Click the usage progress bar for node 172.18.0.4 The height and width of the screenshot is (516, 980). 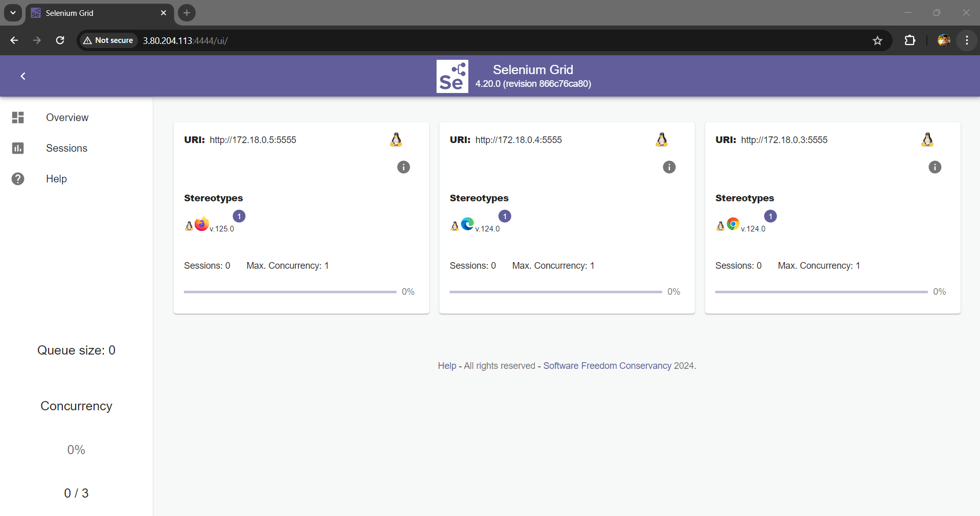tap(556, 292)
